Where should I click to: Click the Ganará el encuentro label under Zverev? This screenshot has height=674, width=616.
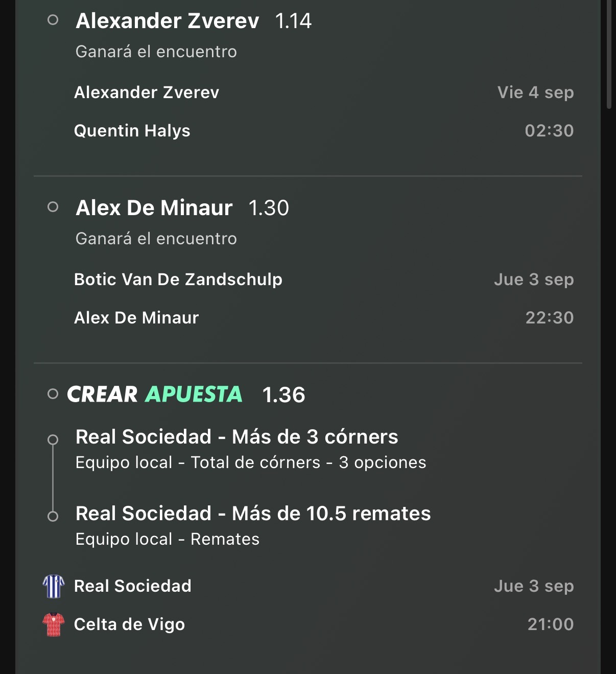click(156, 52)
